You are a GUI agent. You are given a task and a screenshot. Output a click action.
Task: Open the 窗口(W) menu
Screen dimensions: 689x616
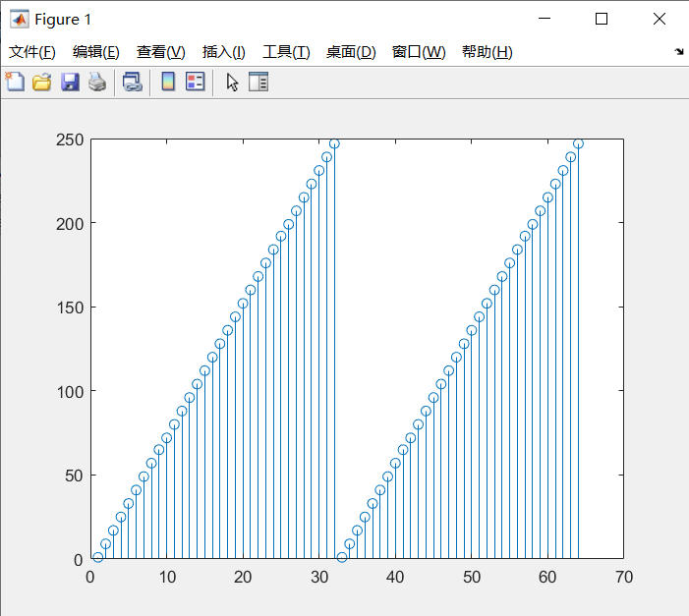tap(419, 52)
